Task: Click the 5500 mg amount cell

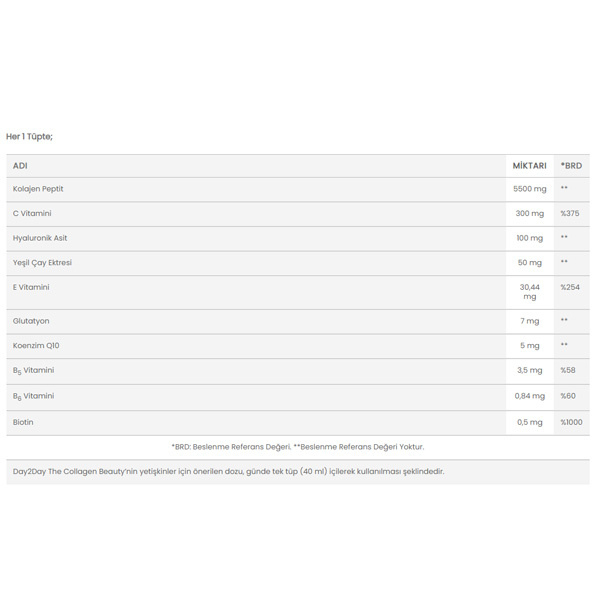Action: [x=530, y=189]
